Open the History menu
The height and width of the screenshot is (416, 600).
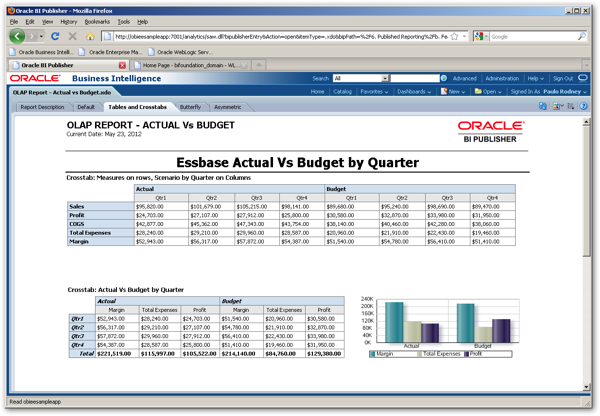68,22
